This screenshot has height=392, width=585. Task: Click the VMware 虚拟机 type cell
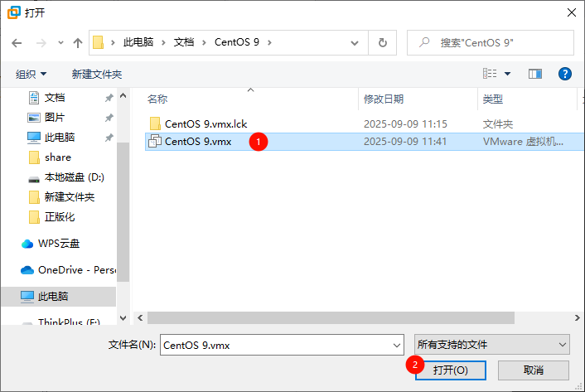[523, 142]
